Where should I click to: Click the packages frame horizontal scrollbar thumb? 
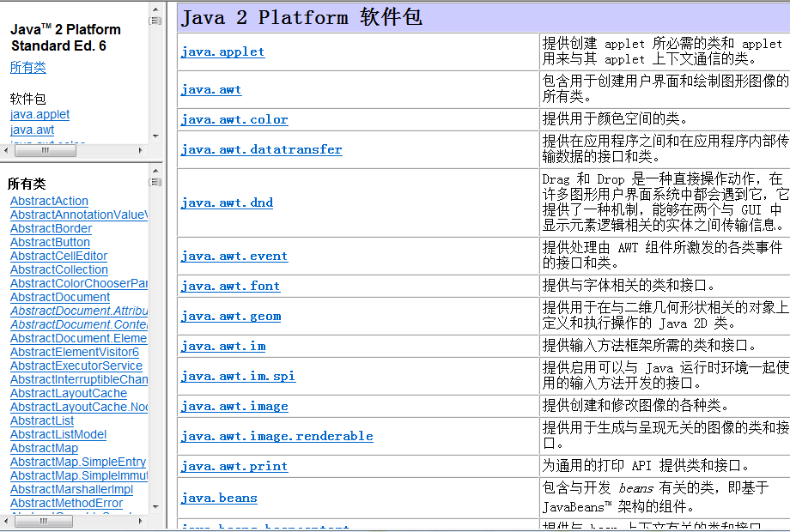click(46, 150)
